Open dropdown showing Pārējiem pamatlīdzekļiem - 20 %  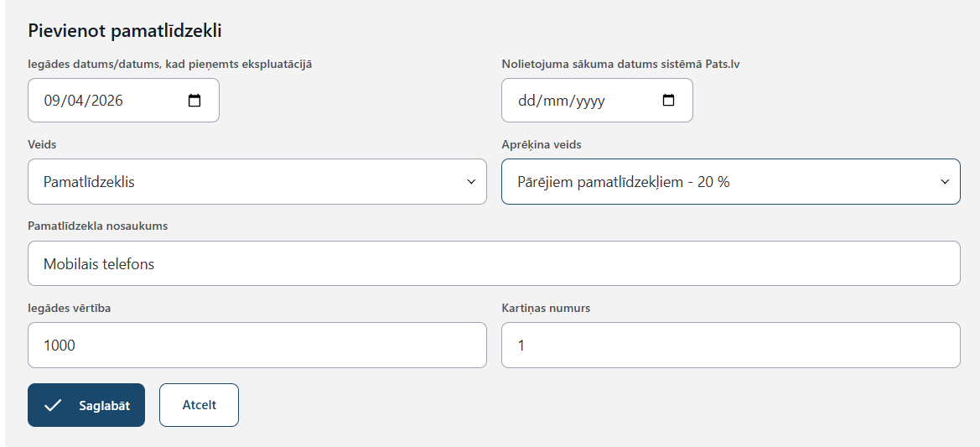pos(729,182)
